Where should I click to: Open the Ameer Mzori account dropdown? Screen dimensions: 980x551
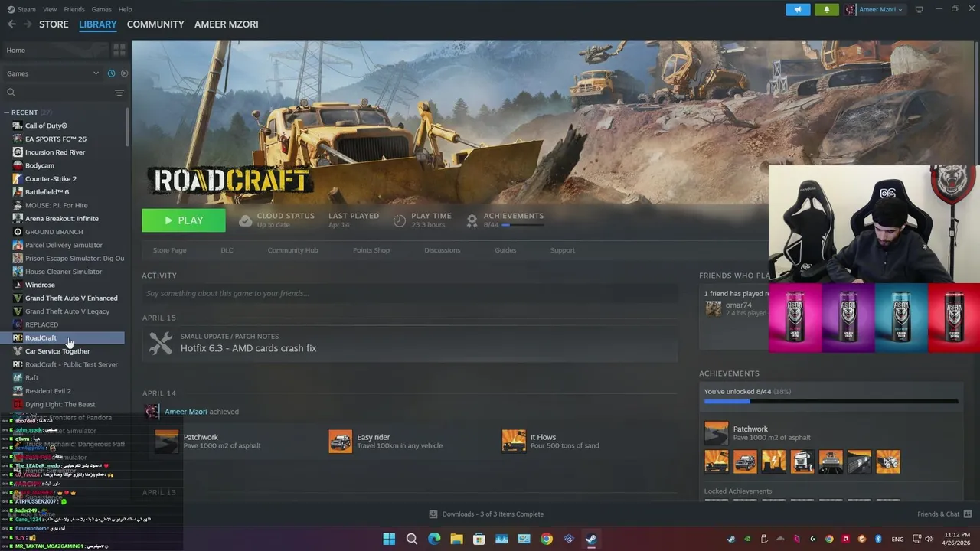coord(874,10)
